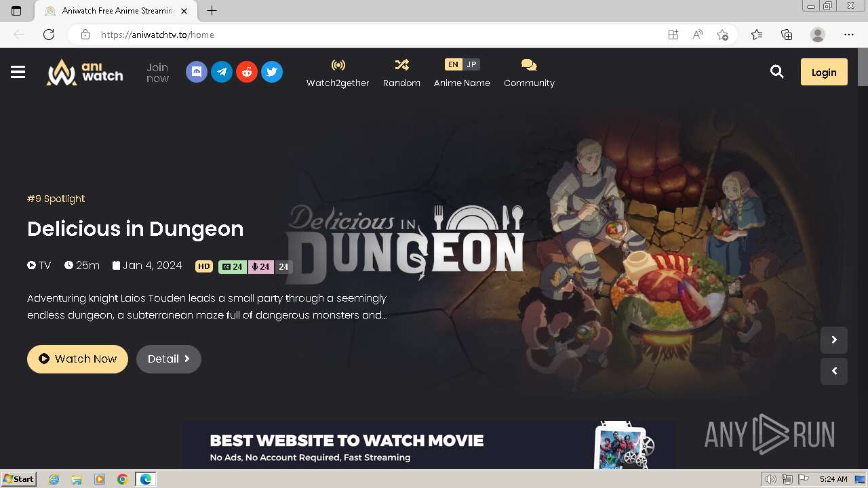This screenshot has height=488, width=868.
Task: Click the 25m duration label
Action: click(x=82, y=266)
